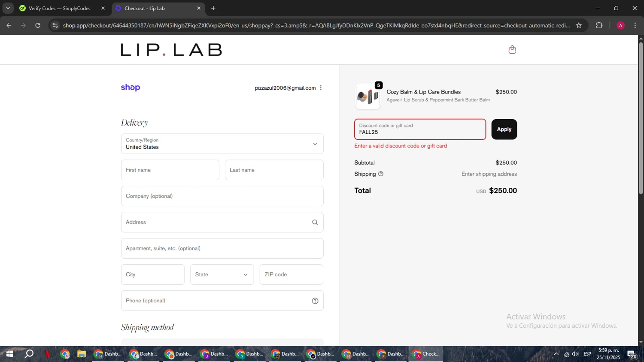Screen dimensions: 644x362
Task: Open the Lip Lab logo homepage
Action: (171, 50)
